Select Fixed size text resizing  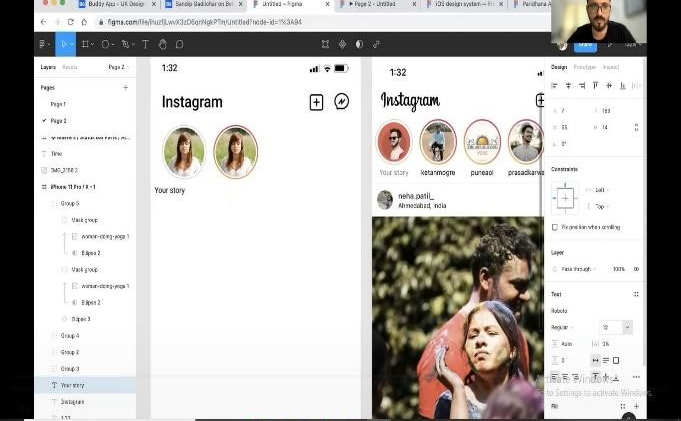616,361
